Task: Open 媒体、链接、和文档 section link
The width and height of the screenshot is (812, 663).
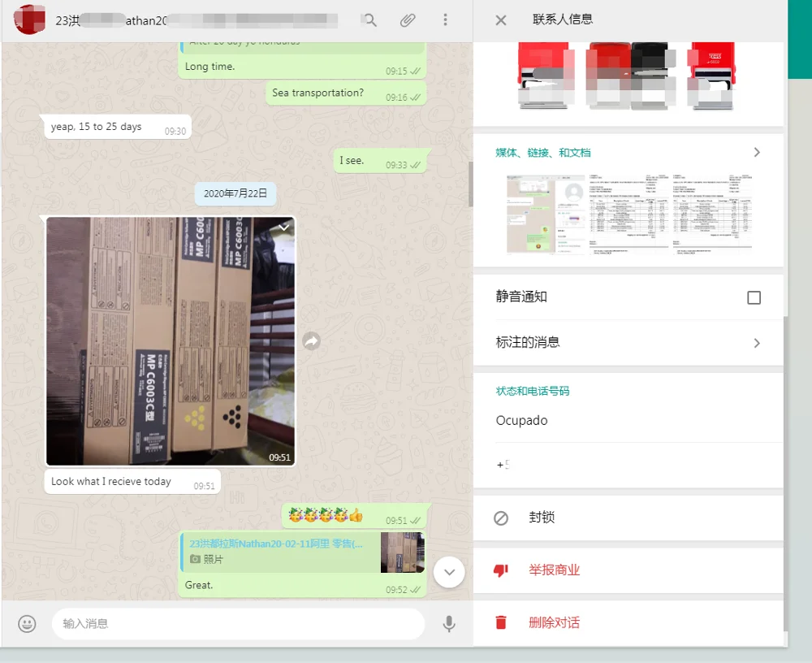Action: tap(542, 153)
